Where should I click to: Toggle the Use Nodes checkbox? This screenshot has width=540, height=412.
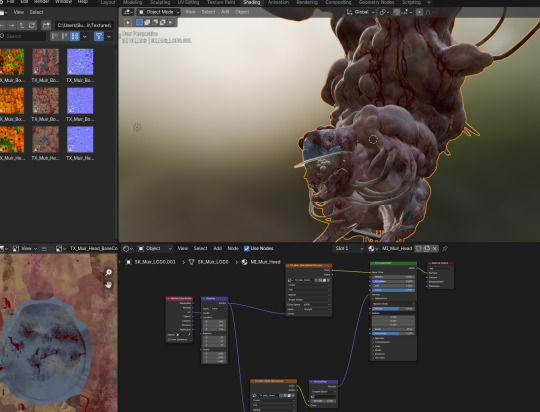247,248
